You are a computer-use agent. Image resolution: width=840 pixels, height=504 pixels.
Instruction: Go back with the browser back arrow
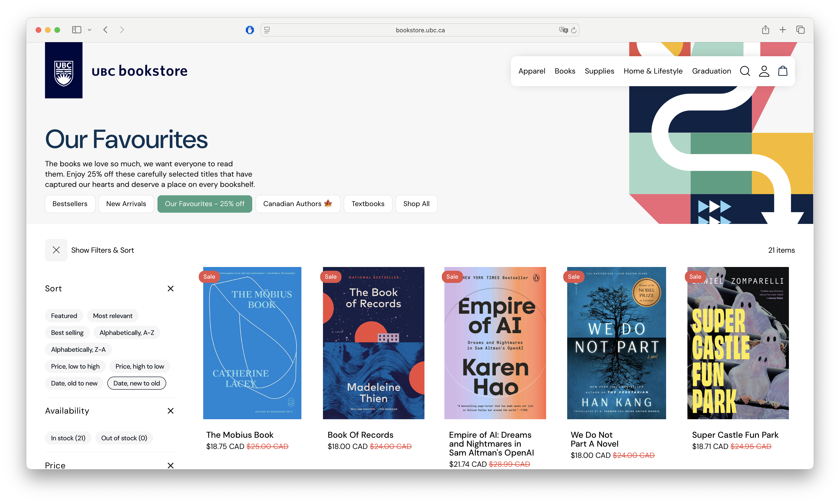click(x=105, y=30)
